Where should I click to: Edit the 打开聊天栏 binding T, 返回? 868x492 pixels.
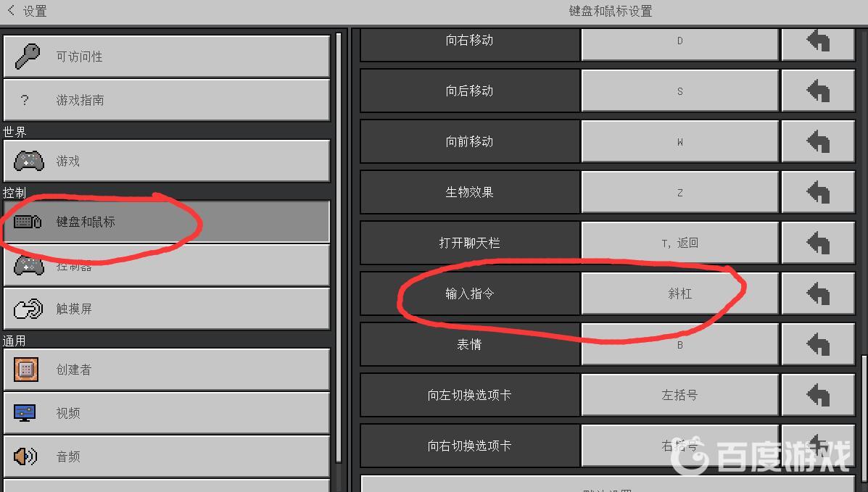tap(679, 243)
